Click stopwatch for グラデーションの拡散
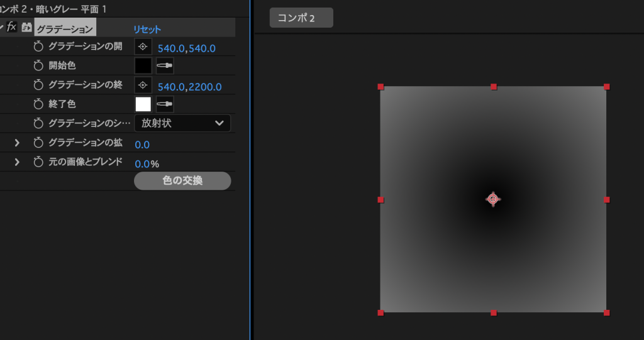644x340 pixels. pos(38,143)
